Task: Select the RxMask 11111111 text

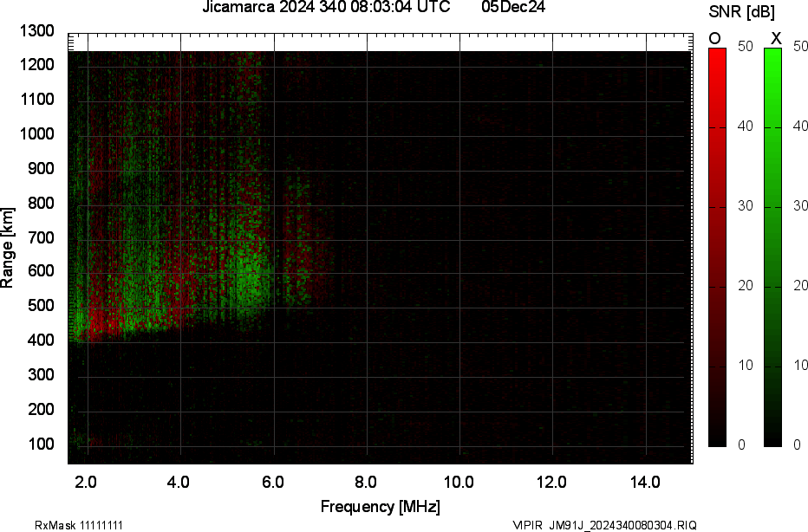Action: [x=77, y=524]
